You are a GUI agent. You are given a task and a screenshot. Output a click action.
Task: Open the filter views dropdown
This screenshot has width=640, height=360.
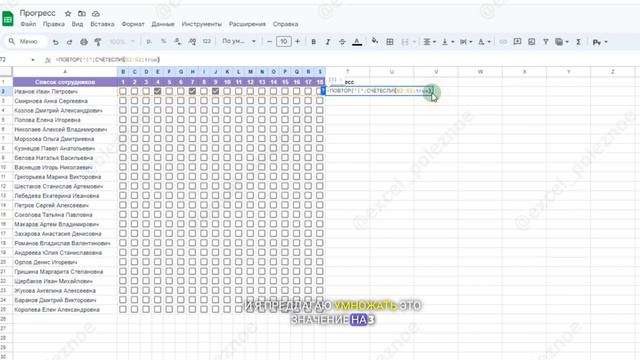[x=562, y=42]
